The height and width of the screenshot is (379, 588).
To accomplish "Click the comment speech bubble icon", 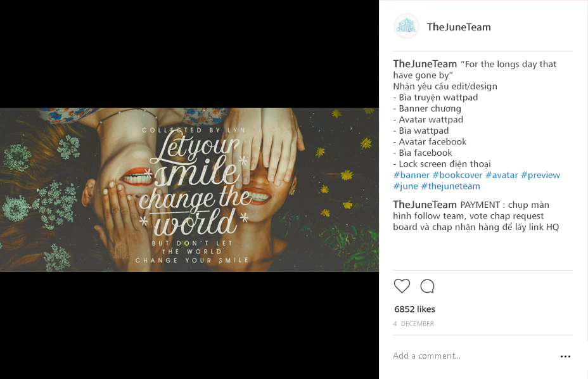I will (x=427, y=286).
